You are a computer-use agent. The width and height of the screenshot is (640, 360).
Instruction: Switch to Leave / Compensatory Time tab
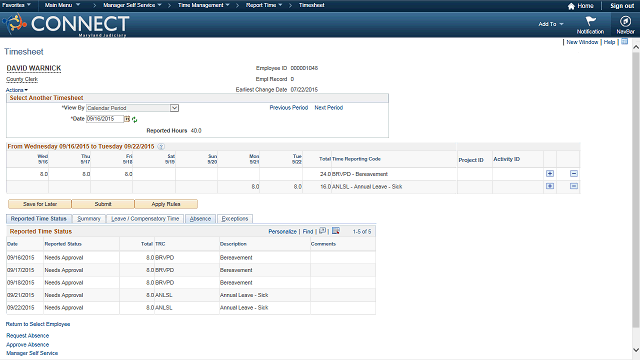pos(145,219)
